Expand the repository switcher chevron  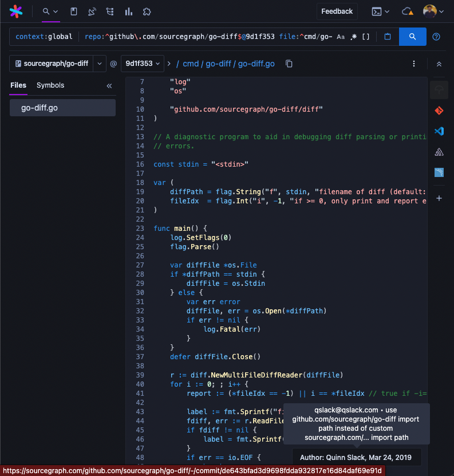pos(100,64)
